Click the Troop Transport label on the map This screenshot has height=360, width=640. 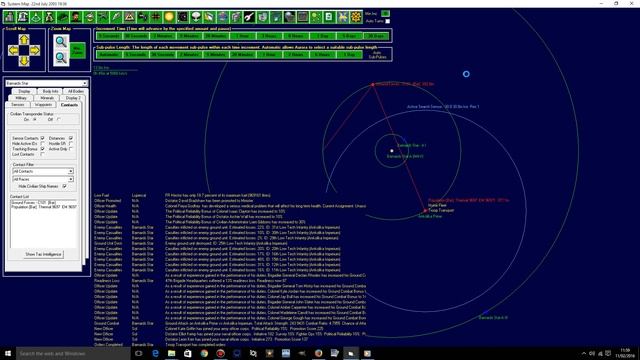pyautogui.click(x=441, y=210)
